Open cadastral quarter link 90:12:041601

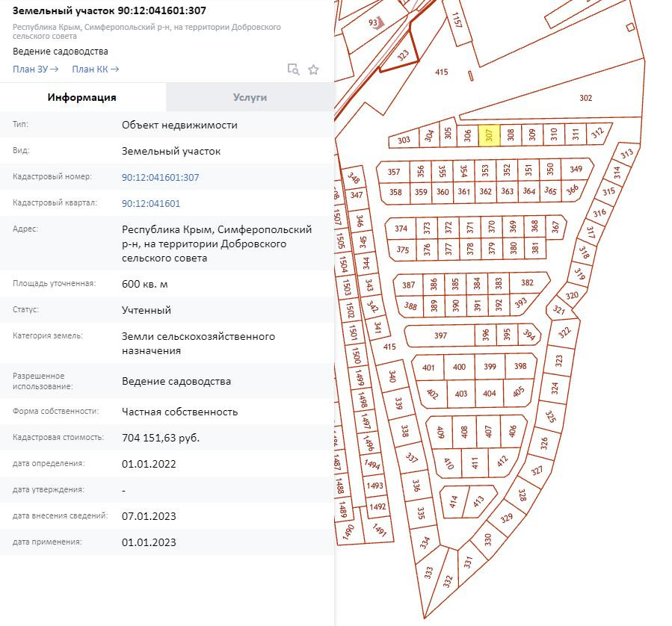[x=150, y=203]
